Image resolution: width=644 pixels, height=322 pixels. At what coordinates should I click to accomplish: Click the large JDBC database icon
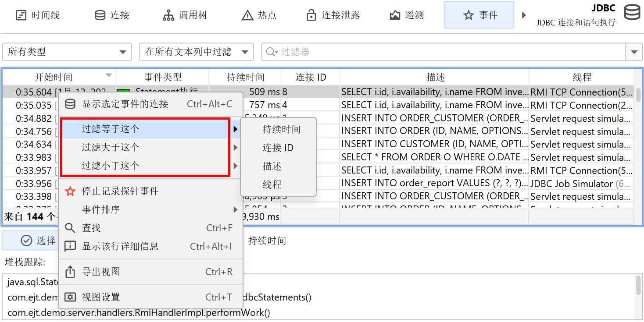(x=632, y=12)
